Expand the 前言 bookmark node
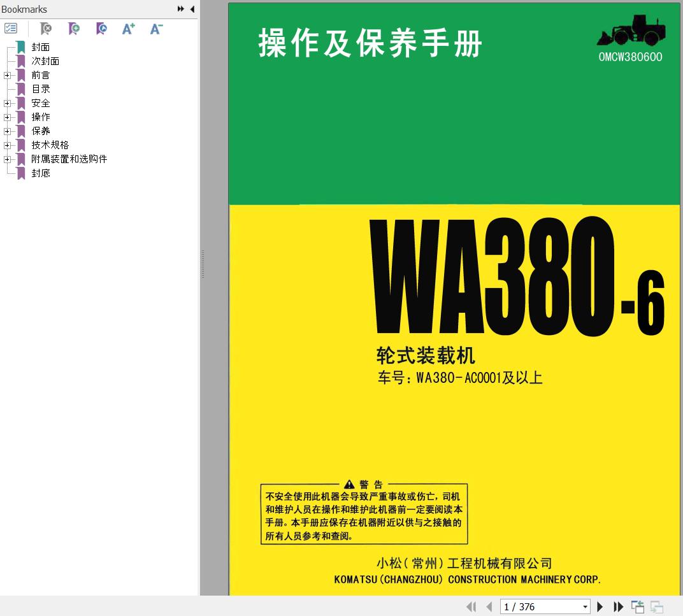Image resolution: width=683 pixels, height=616 pixels. coord(7,75)
